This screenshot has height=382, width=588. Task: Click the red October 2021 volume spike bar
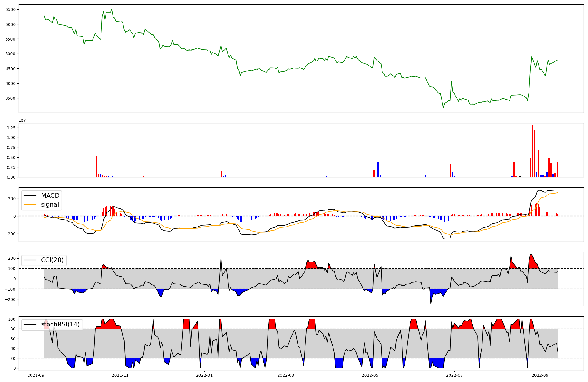(96, 166)
